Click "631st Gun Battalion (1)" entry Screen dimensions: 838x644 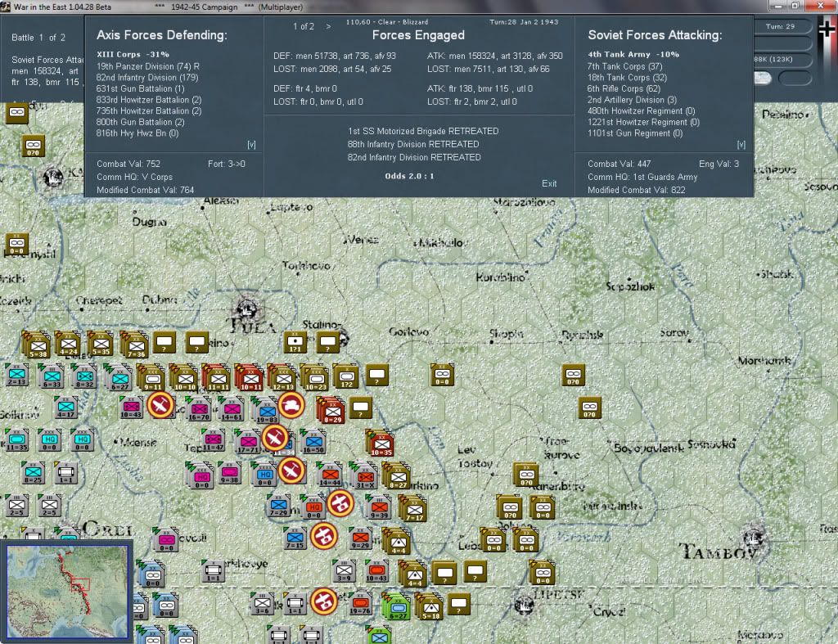[140, 88]
